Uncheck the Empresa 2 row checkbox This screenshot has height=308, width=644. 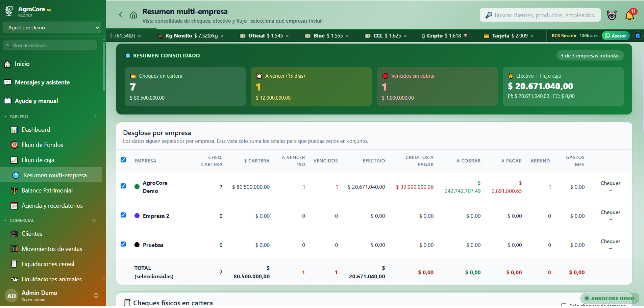tap(123, 215)
